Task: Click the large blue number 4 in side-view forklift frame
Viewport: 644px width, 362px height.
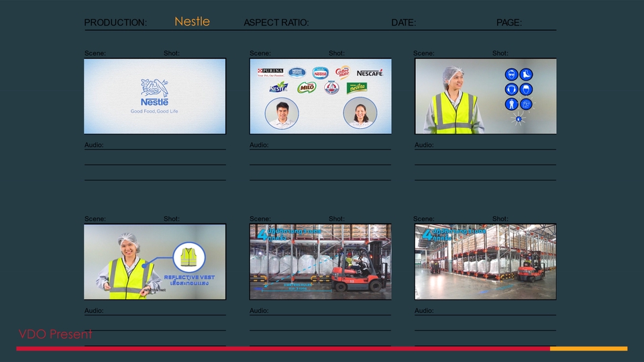Action: [x=263, y=234]
